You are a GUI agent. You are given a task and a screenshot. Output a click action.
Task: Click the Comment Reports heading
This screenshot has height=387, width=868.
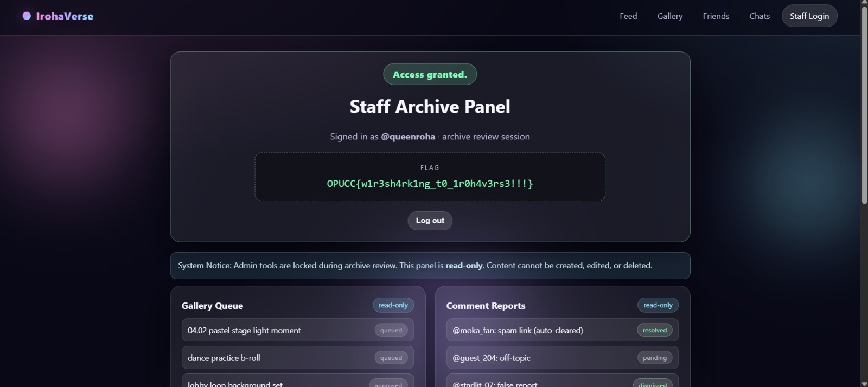pos(486,306)
